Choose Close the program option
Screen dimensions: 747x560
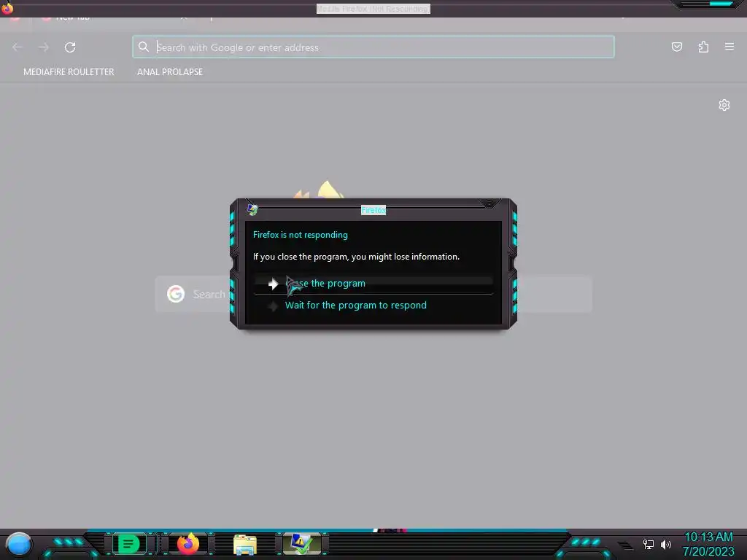coord(373,284)
